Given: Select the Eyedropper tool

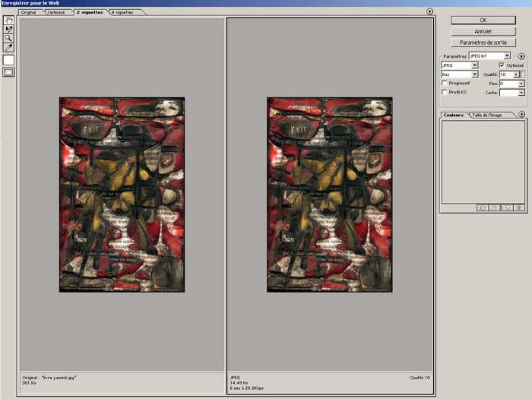Looking at the screenshot, I should tap(9, 47).
